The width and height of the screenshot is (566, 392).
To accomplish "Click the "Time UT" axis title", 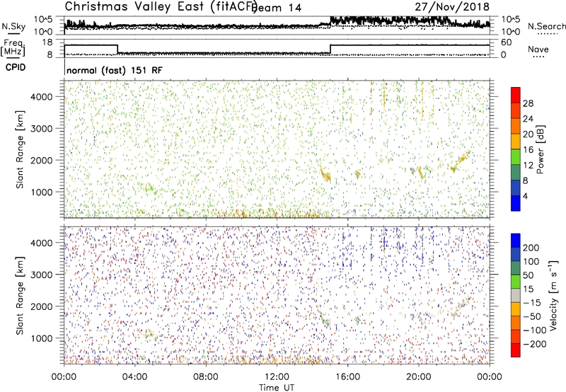I will [277, 387].
